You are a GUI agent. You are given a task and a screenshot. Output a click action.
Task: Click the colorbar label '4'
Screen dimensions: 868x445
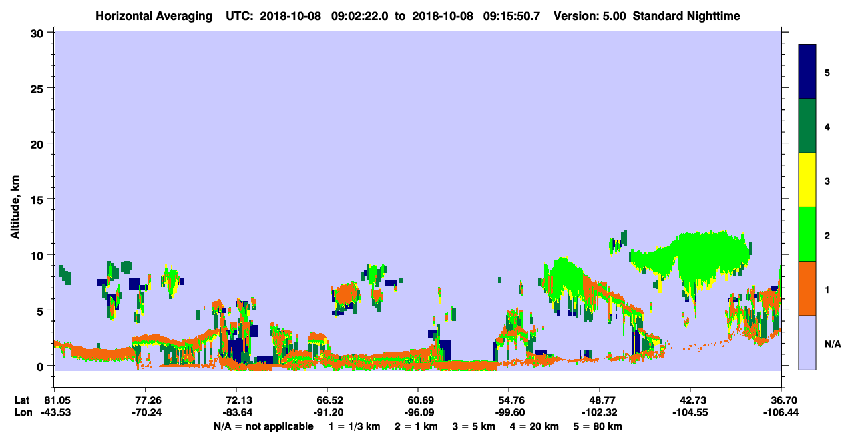pyautogui.click(x=827, y=126)
